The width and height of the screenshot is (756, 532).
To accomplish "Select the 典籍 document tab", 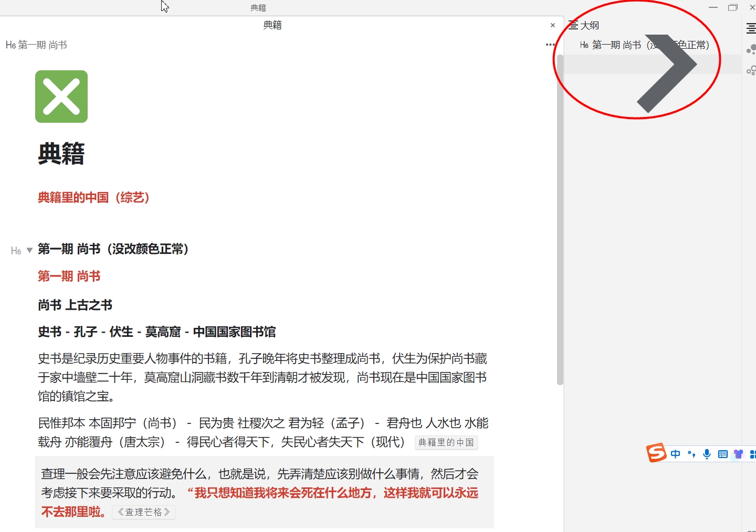I will pyautogui.click(x=272, y=25).
